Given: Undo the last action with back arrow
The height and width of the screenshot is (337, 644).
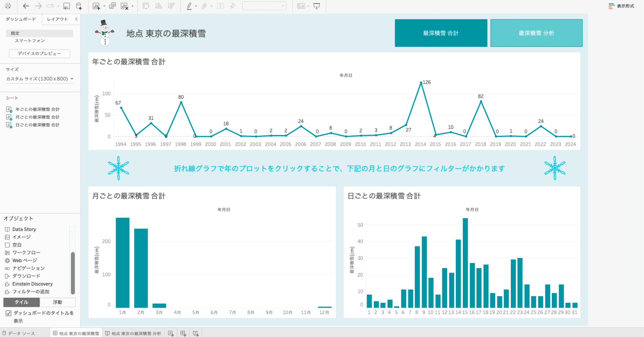Looking at the screenshot, I should click(26, 6).
